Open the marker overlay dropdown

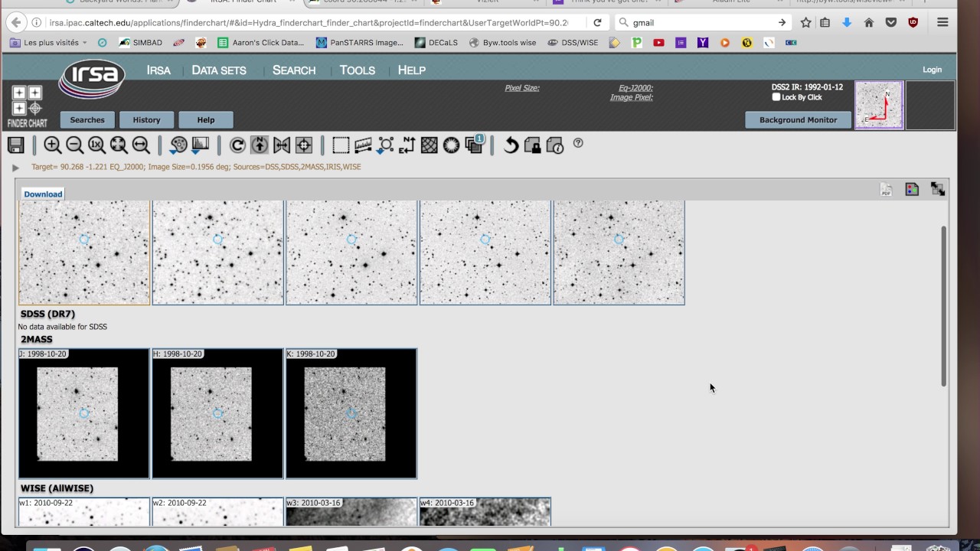pos(385,145)
